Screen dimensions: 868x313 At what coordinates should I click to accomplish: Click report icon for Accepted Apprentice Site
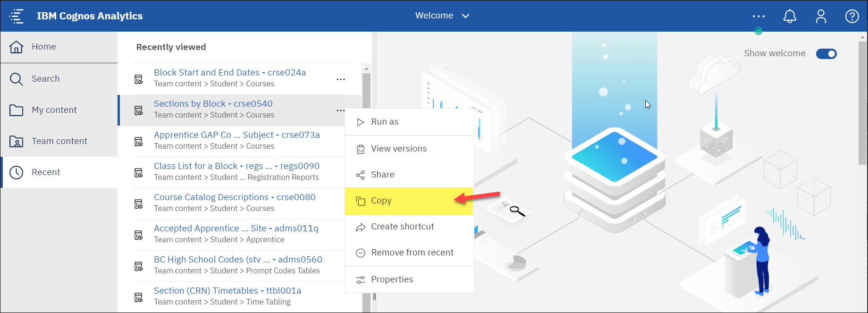139,235
